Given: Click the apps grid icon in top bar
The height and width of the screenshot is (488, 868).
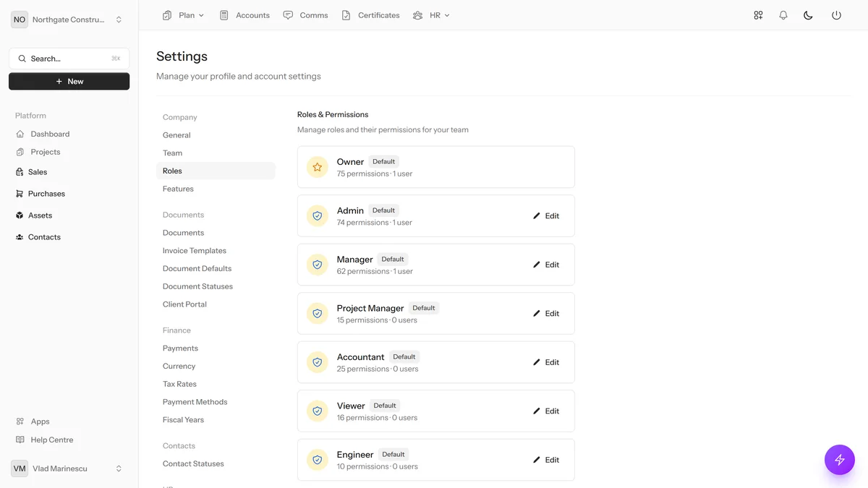Looking at the screenshot, I should coord(758,15).
